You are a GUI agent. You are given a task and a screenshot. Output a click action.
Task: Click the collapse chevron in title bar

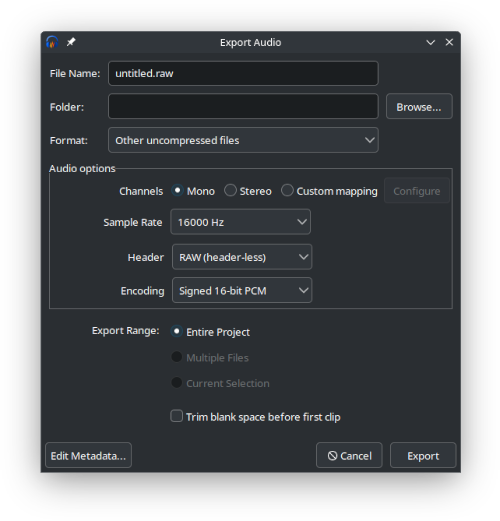click(431, 42)
